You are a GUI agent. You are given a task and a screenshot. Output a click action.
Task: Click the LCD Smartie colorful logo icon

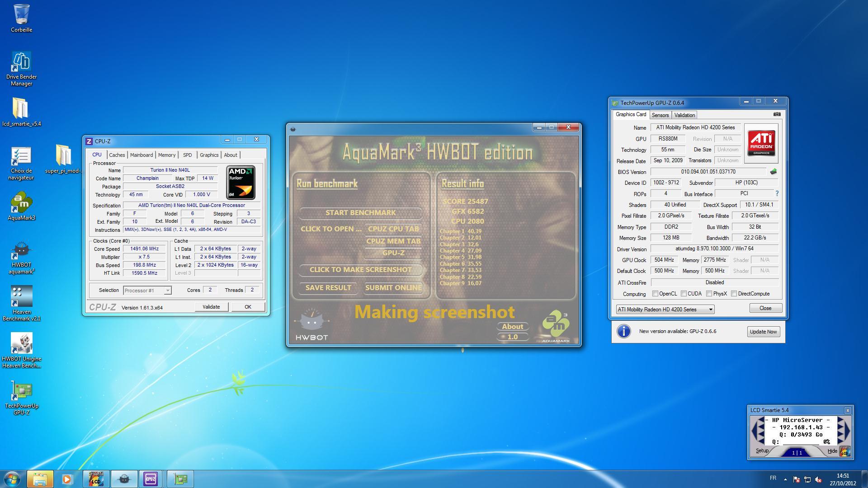pos(844,451)
